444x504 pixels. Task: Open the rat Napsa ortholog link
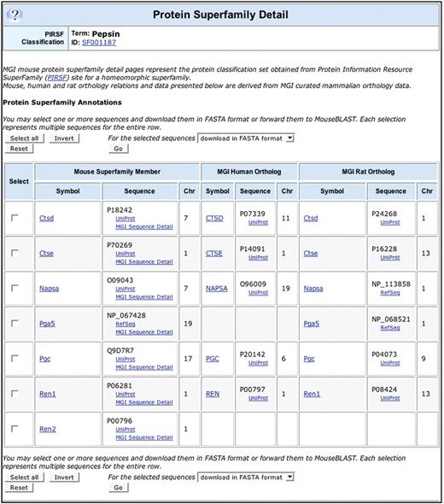pos(313,289)
